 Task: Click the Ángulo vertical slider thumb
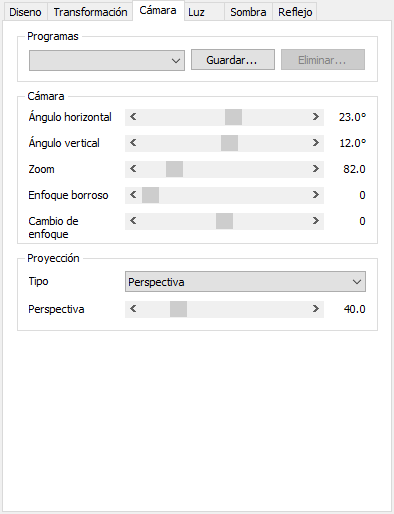pyautogui.click(x=229, y=143)
